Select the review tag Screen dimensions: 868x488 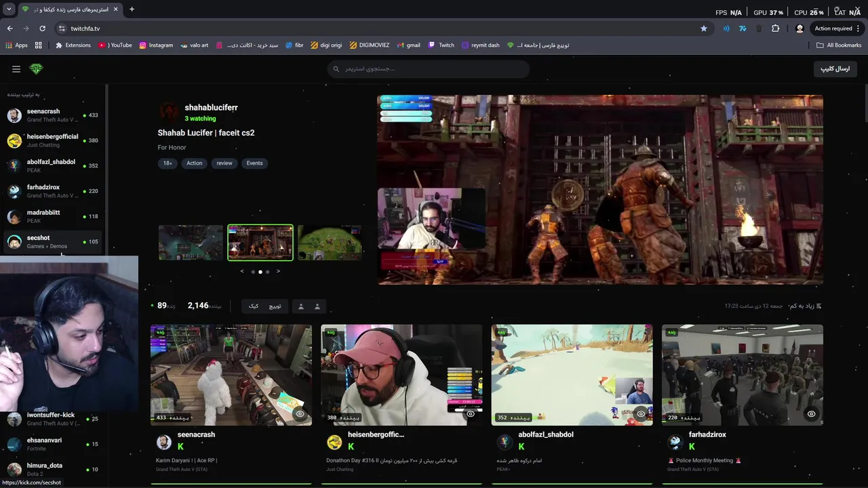(x=224, y=163)
